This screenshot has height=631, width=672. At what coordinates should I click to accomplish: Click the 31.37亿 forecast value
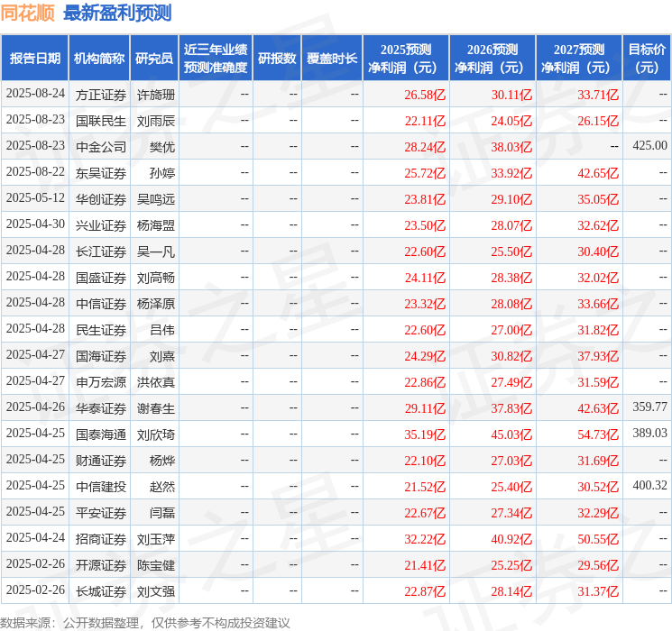[598, 591]
